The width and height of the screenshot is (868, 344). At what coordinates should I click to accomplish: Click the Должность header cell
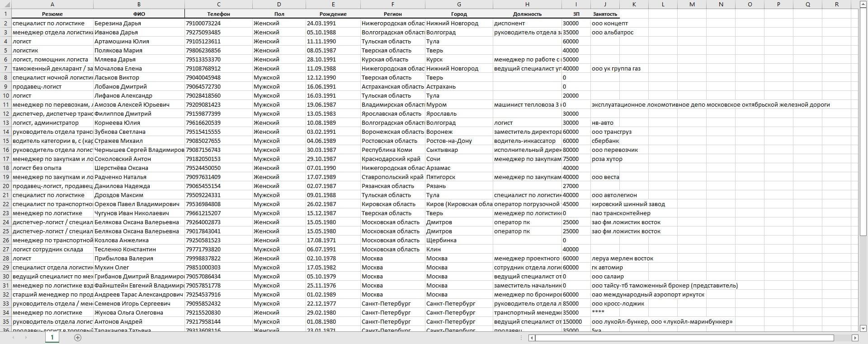(527, 14)
